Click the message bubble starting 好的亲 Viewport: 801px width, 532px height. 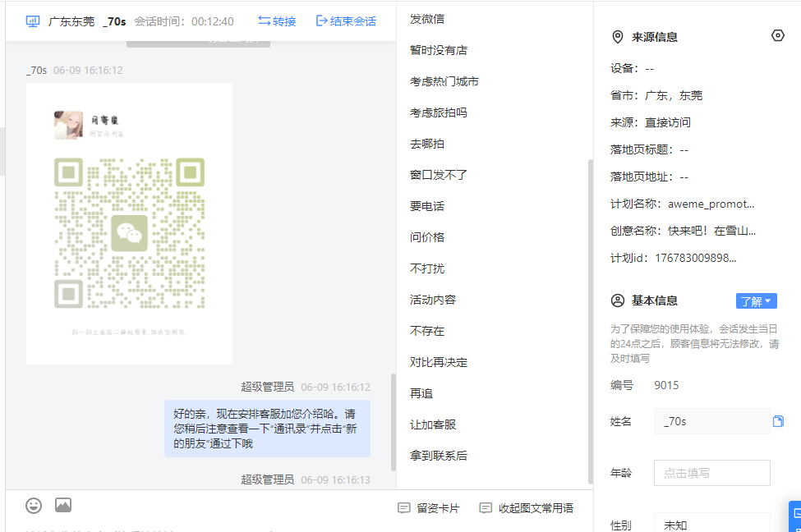(x=267, y=429)
